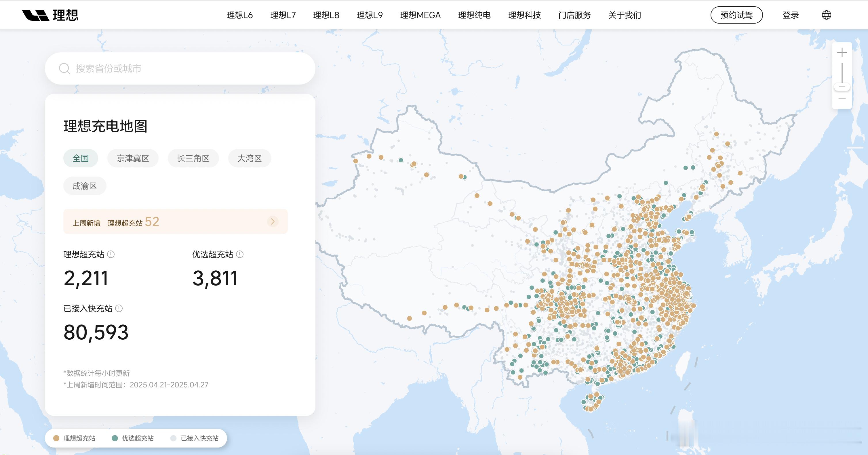Click the 3,811 station count
Viewport: 868px width, 455px height.
215,278
